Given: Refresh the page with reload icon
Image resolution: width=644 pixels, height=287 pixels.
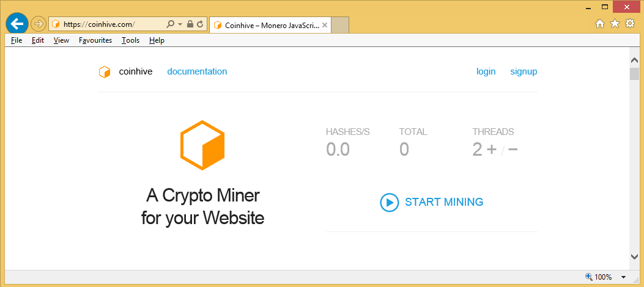Looking at the screenshot, I should coord(201,24).
